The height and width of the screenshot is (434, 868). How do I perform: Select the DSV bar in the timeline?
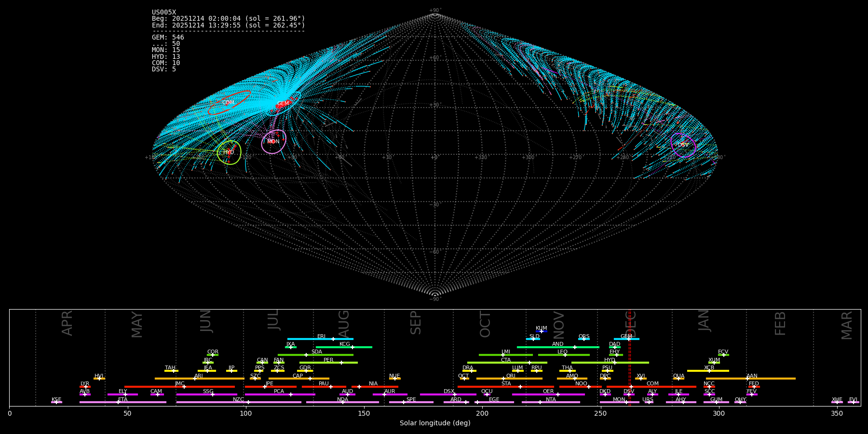pos(629,394)
